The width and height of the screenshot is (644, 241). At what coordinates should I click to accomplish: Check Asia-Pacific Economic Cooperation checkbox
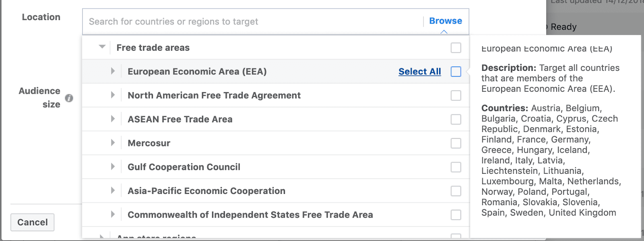[x=456, y=191]
